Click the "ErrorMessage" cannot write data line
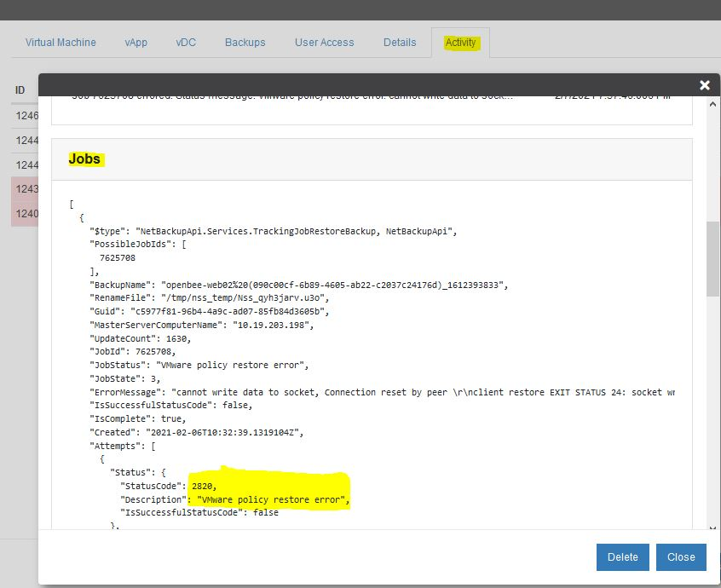 coord(382,392)
